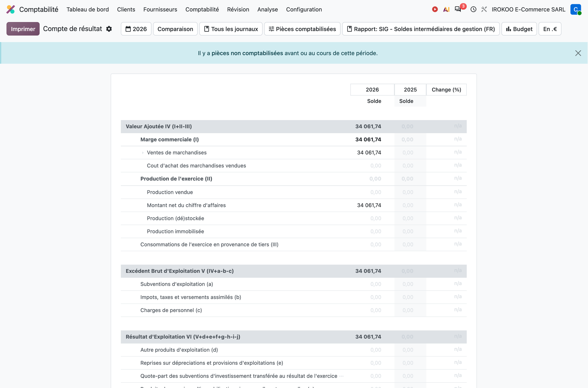Click the Change (%) column header
Image resolution: width=588 pixels, height=388 pixels.
click(446, 89)
